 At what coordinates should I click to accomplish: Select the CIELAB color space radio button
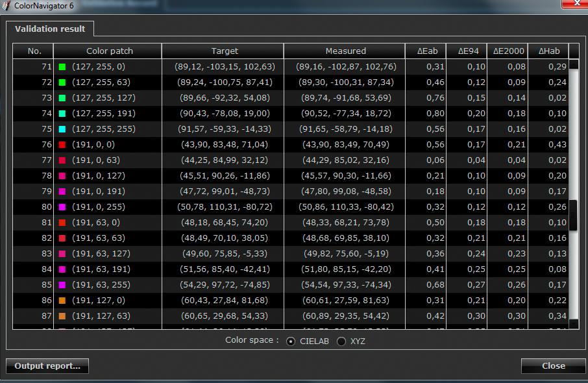coord(291,341)
